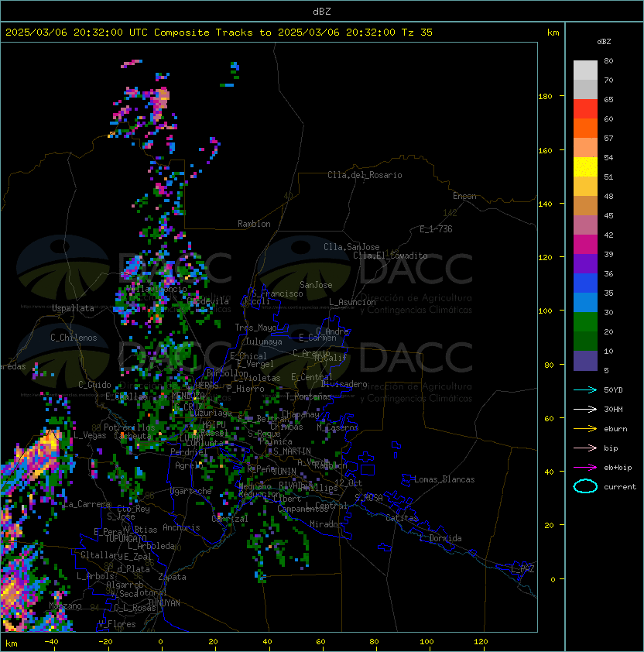The image size is (644, 652).
Task: Pick the magenta 39-42 dBZ swatch
Action: (x=585, y=245)
